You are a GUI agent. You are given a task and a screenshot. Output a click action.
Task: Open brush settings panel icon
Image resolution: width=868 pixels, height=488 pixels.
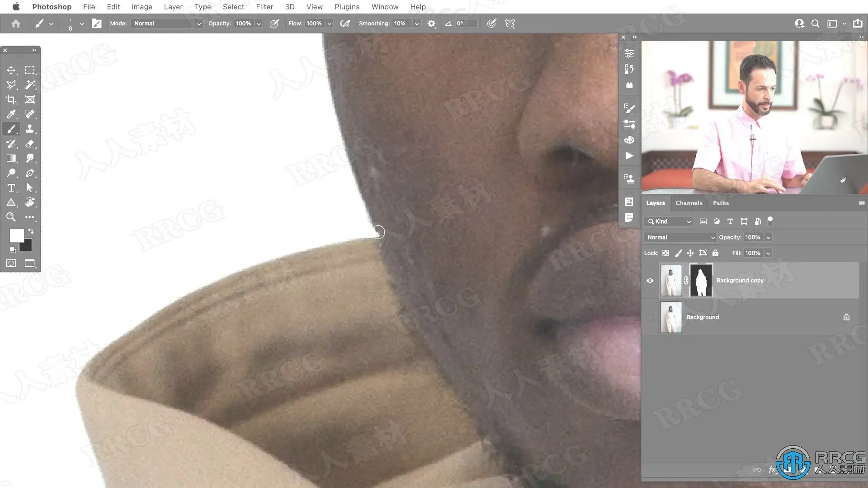[x=97, y=23]
